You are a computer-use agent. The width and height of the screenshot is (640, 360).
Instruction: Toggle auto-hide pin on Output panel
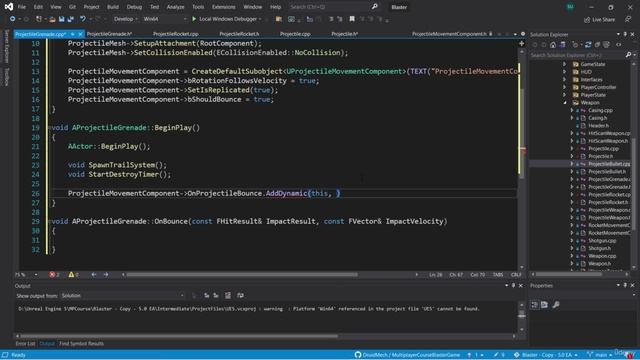pos(513,286)
